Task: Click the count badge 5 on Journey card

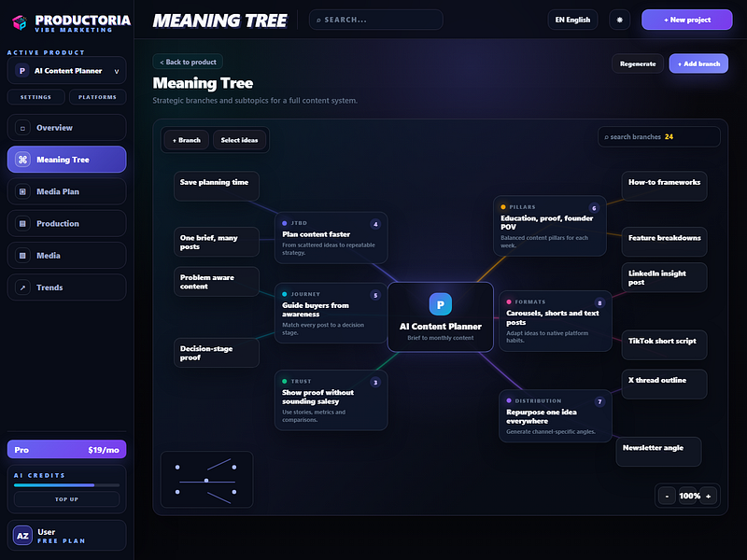Action: coord(375,295)
